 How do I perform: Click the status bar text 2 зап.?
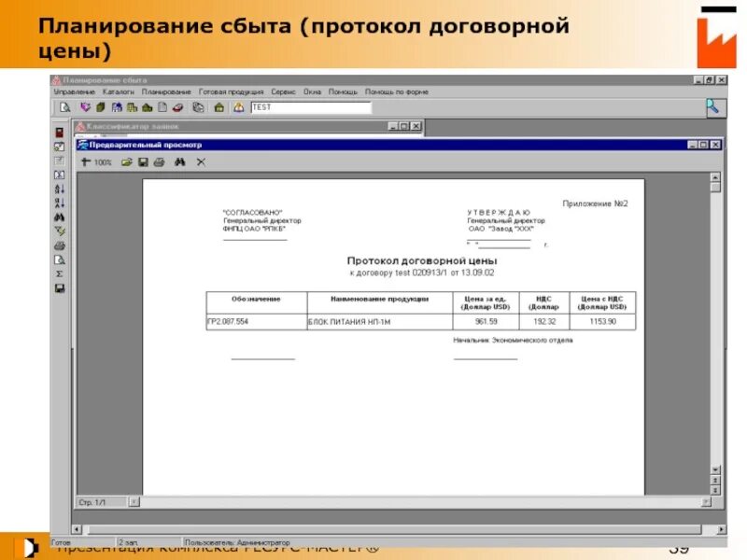coord(128,542)
